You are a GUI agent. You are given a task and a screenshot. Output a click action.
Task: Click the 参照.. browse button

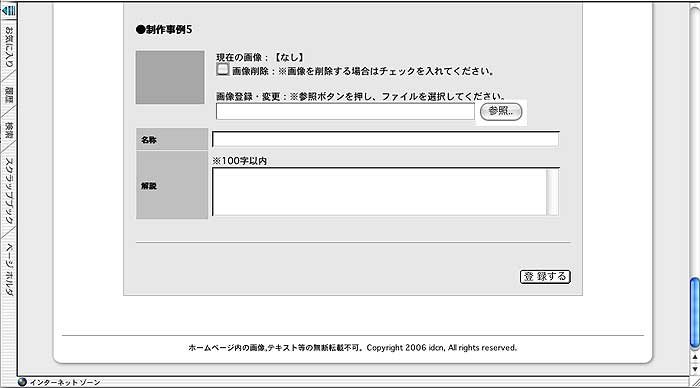coord(500,111)
